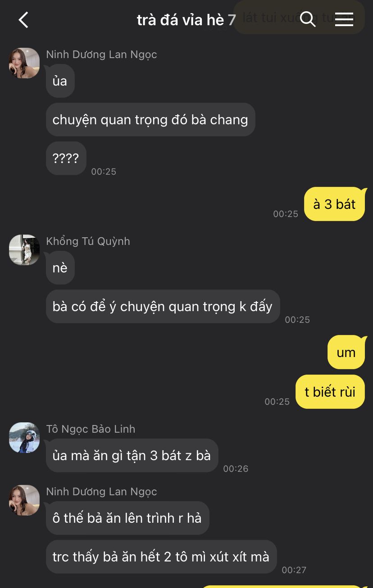
Task: Select the "bà có để ý chuyện quan trọng" message
Action: coord(163,307)
